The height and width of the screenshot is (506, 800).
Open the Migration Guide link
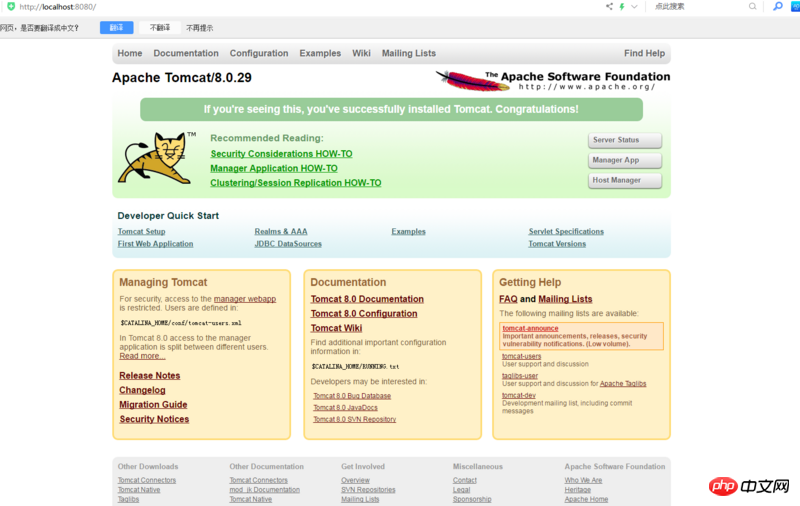pyautogui.click(x=153, y=404)
